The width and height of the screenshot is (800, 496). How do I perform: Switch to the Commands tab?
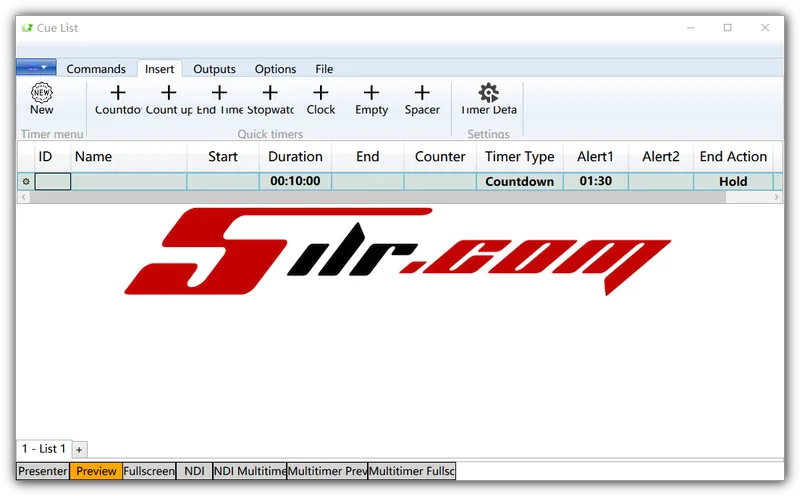point(96,69)
